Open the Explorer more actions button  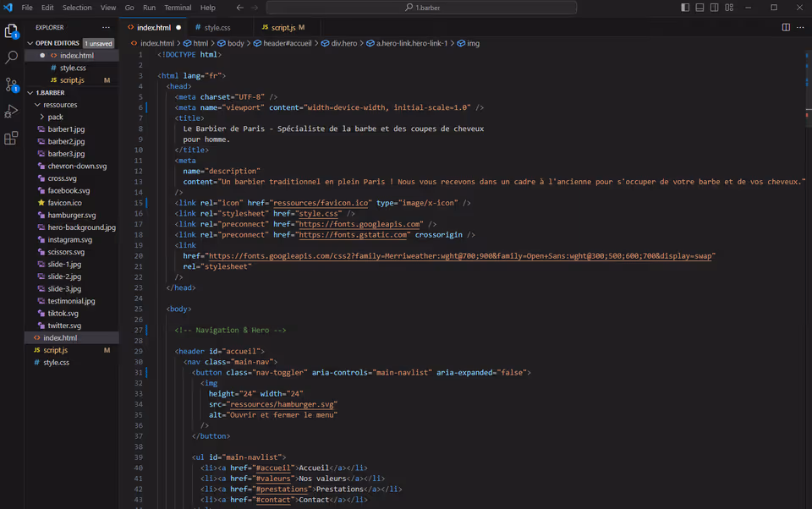106,27
